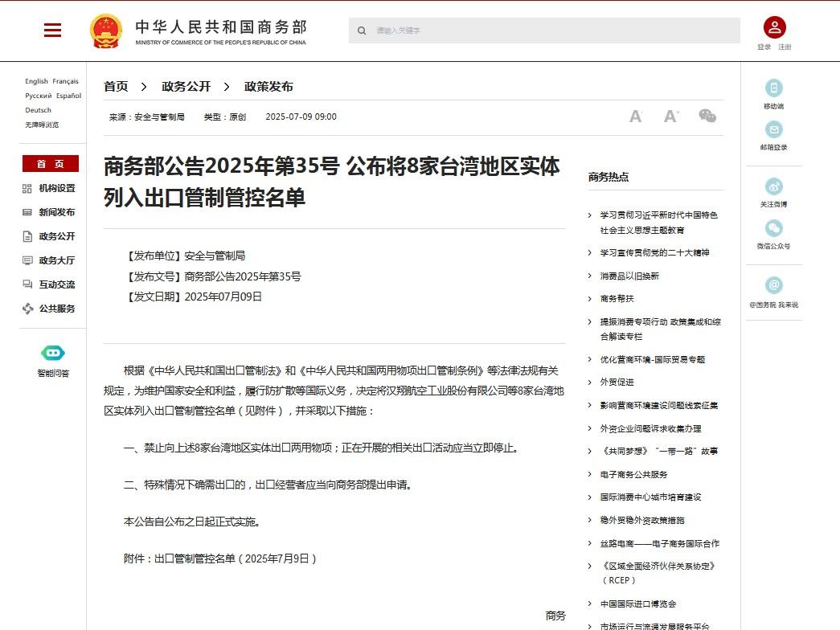Click the red 首页 sidebar button
Screen dimensions: 840x630
50,164
